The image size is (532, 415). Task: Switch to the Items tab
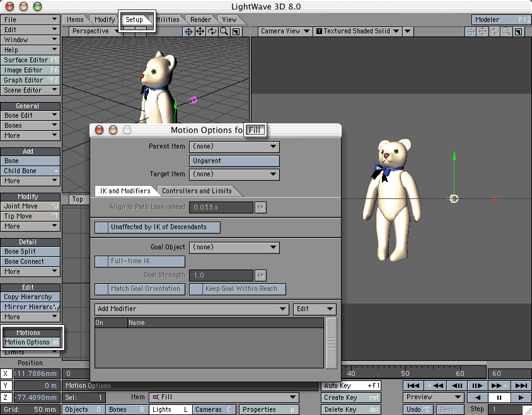[75, 20]
